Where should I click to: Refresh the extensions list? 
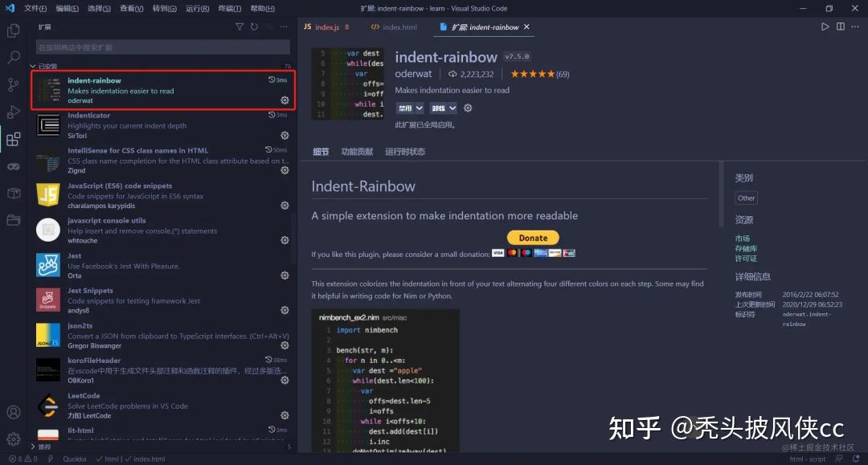(254, 27)
